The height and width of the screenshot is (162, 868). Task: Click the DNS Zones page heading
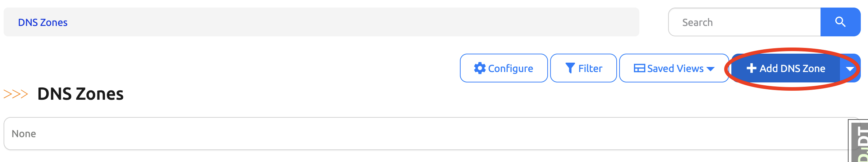coord(81,94)
